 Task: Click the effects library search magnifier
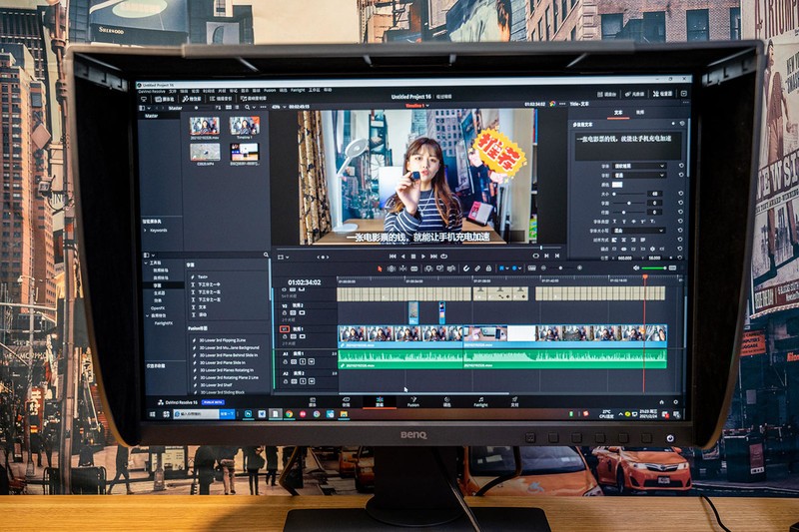[x=266, y=256]
